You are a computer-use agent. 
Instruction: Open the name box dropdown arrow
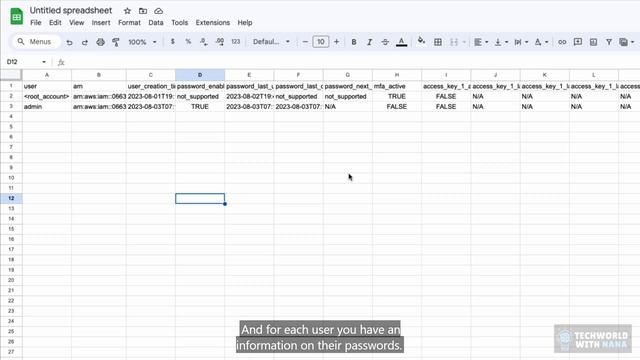(44, 62)
